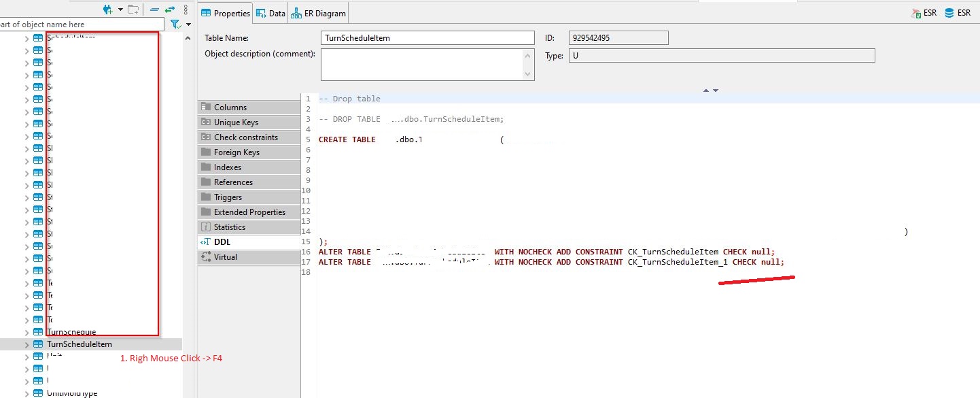
Task: Create a new connection folder
Action: point(133,10)
